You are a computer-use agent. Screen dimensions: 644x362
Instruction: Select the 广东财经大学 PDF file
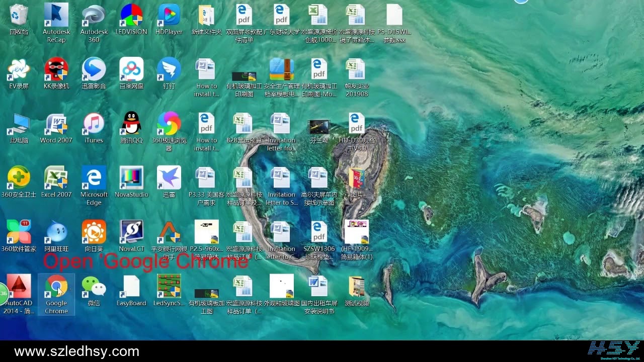pos(282,20)
